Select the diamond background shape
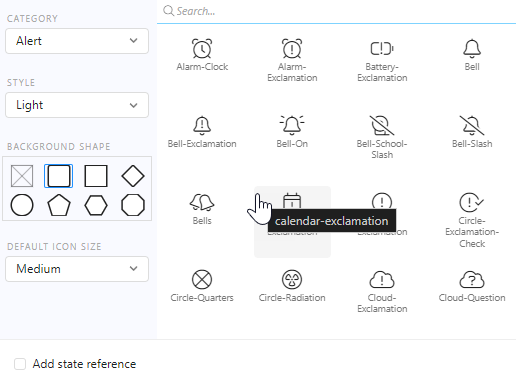The image size is (516, 385). tap(133, 176)
